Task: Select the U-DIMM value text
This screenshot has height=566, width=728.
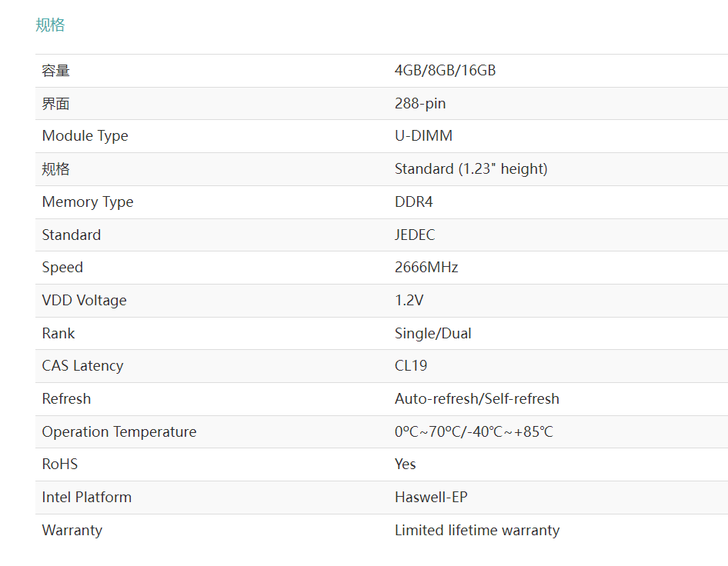Action: click(x=423, y=136)
